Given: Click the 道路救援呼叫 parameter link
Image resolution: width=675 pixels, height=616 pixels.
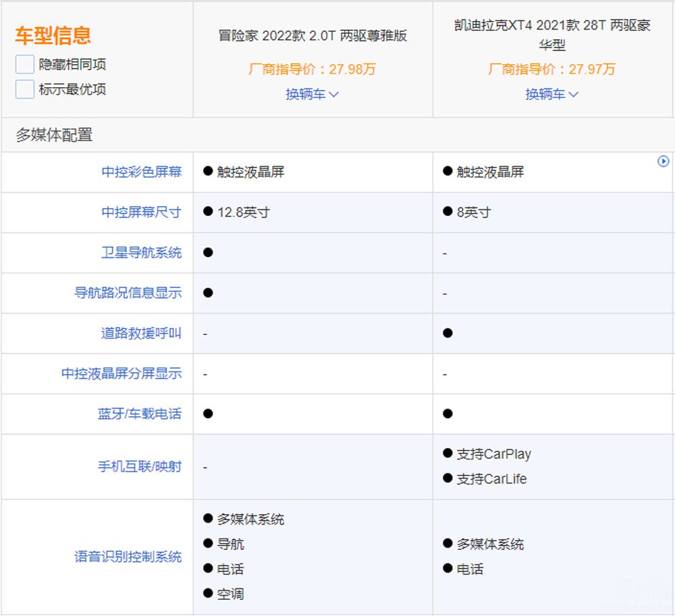Looking at the screenshot, I should 142,333.
